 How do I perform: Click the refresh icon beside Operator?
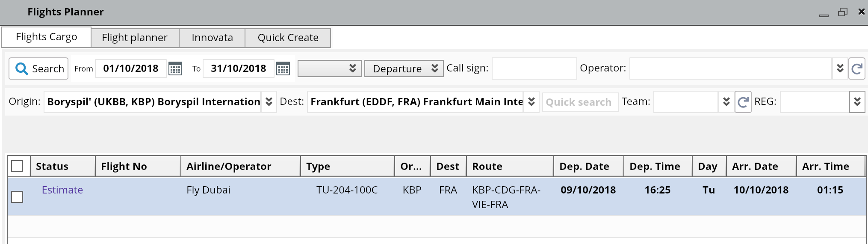tap(856, 68)
